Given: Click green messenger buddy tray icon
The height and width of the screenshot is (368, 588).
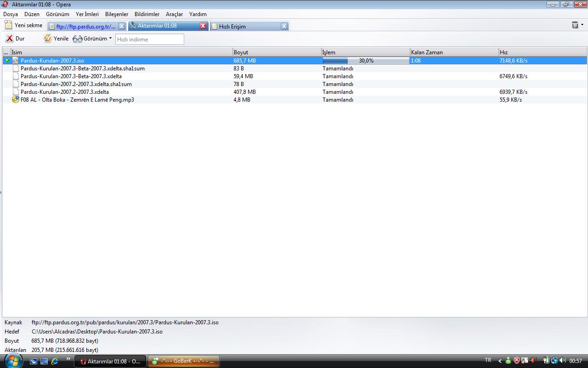Looking at the screenshot, I should point(508,361).
